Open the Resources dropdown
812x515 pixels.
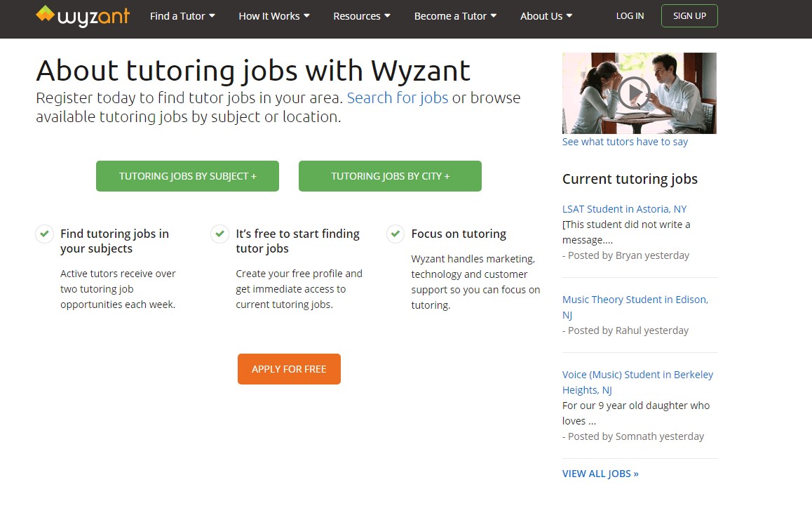(x=361, y=16)
